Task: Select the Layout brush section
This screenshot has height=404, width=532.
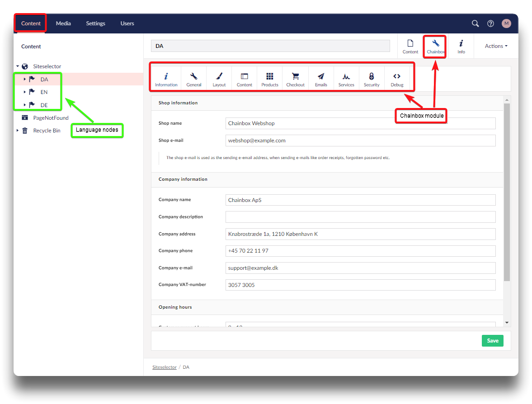Action: [219, 80]
